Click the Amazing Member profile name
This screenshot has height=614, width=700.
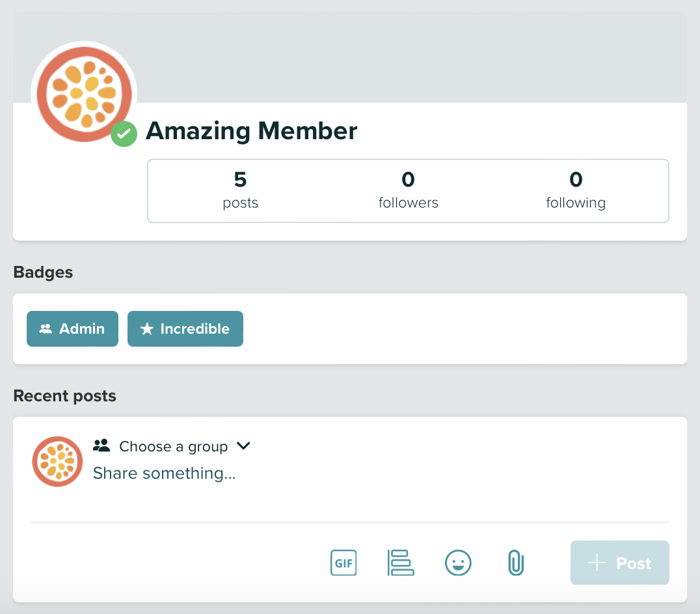pyautogui.click(x=251, y=131)
